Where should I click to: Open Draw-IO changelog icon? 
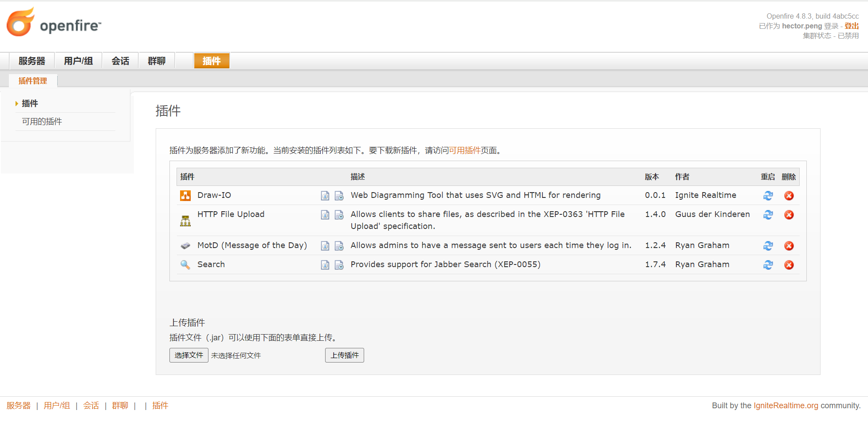coord(339,196)
